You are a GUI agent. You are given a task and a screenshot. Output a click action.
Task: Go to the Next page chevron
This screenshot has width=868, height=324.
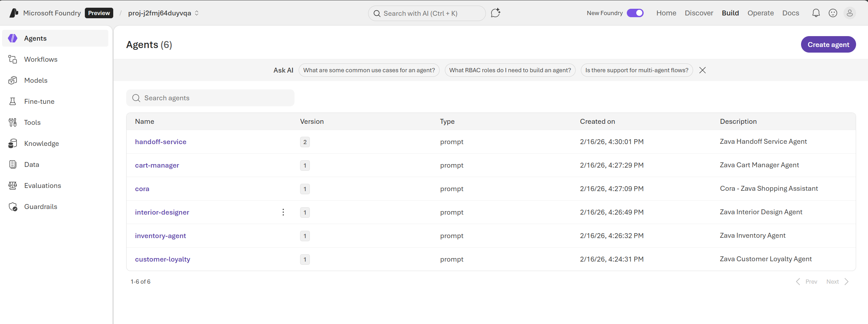(846, 282)
